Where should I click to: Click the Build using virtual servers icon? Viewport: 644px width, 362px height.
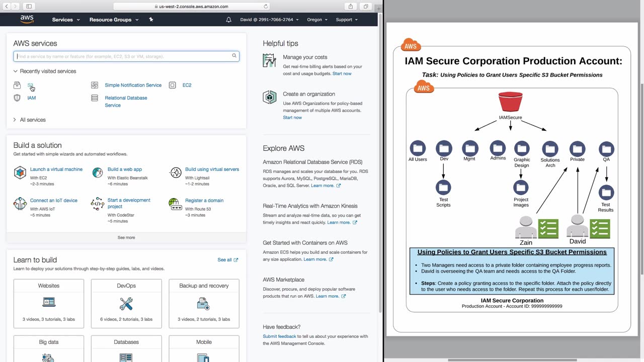[x=175, y=173]
